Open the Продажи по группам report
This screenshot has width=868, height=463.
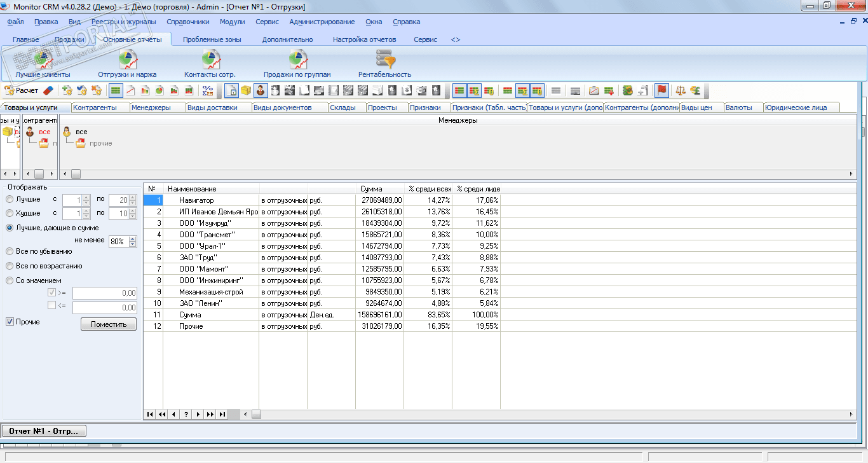pos(297,64)
